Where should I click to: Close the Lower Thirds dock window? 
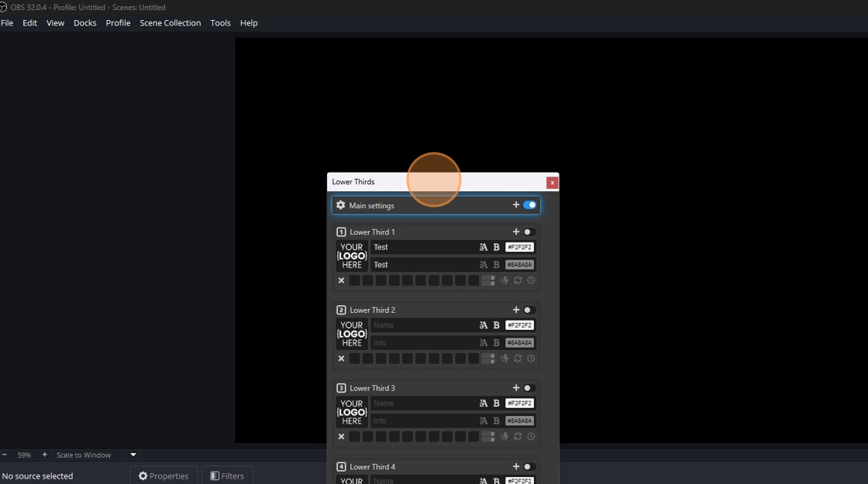pyautogui.click(x=552, y=183)
